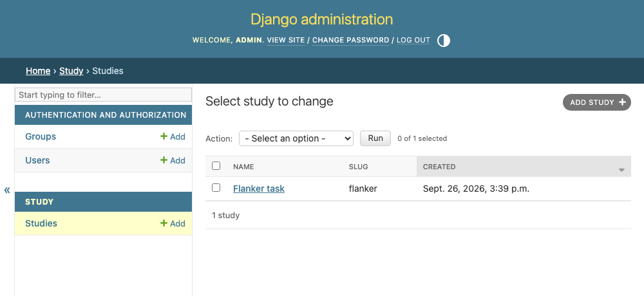Image resolution: width=644 pixels, height=296 pixels.
Task: Open the Flanker task link
Action: 259,189
